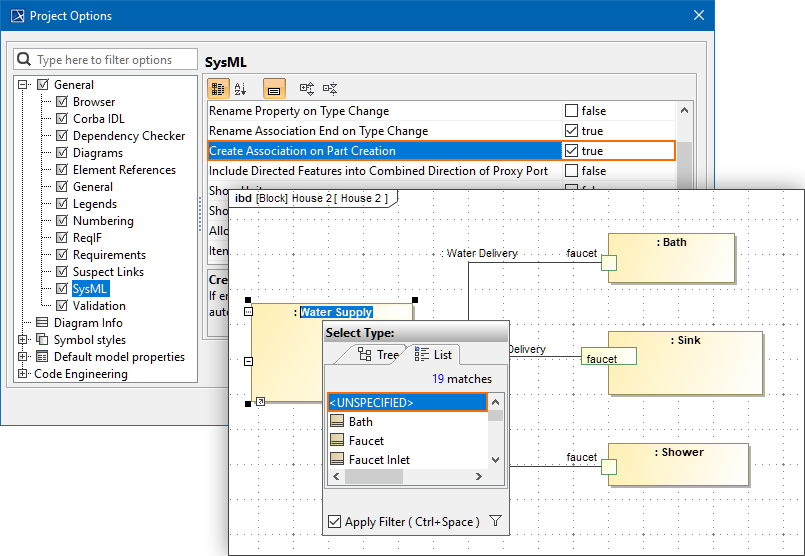805x556 pixels.
Task: Switch to the List tab
Action: [x=432, y=355]
